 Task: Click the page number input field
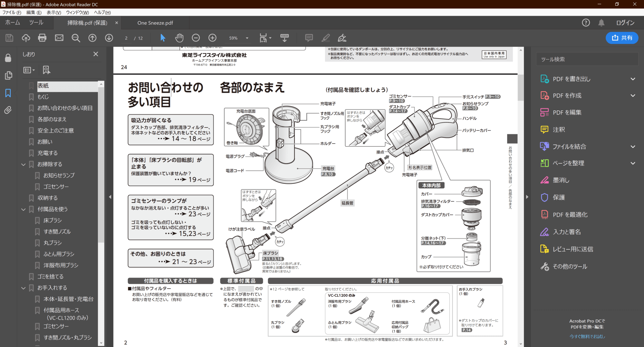[x=126, y=38]
